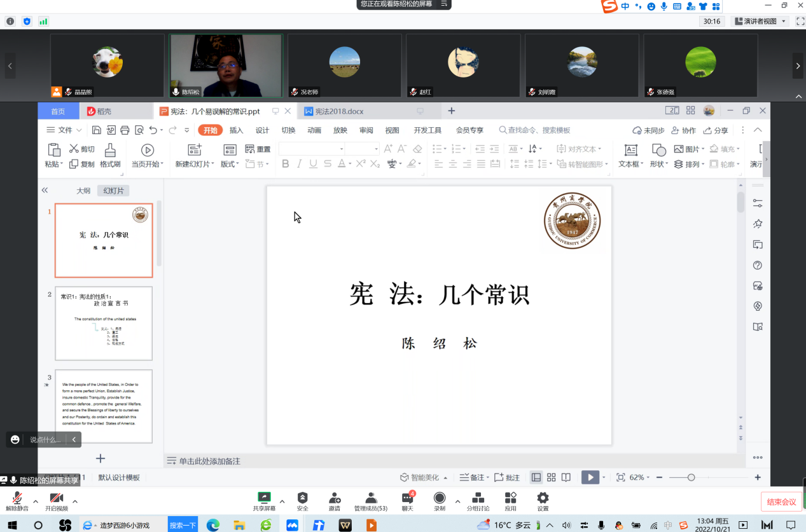Click 结束会议 to end the meeting
Image resolution: width=806 pixels, height=532 pixels.
781,501
